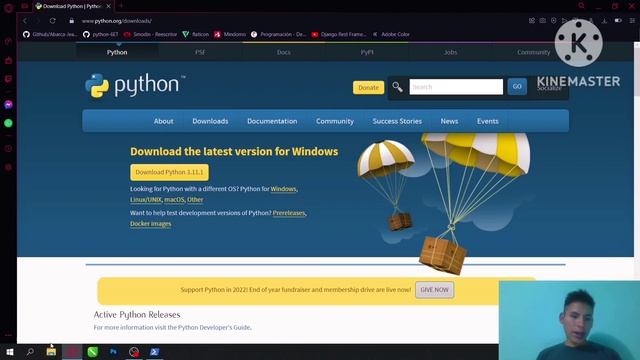Toggle the battery saver switch icon in toolbar
This screenshot has height=360, width=640.
click(x=618, y=20)
